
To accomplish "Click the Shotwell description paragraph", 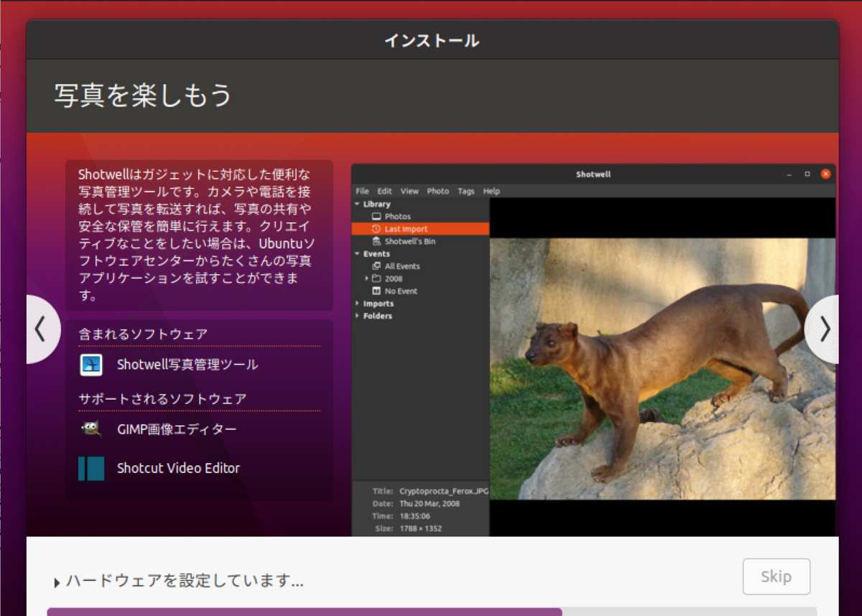I will tap(195, 235).
